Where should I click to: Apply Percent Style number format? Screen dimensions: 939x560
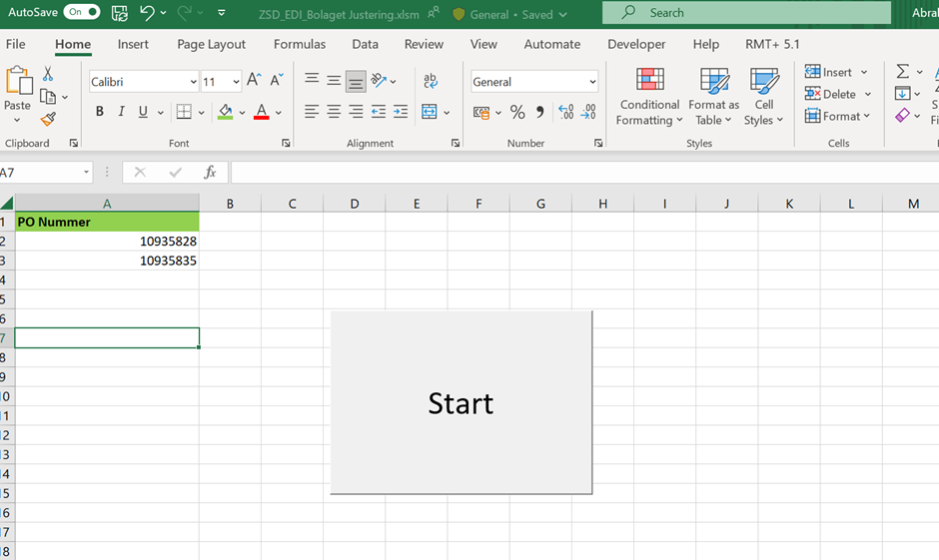pos(517,112)
